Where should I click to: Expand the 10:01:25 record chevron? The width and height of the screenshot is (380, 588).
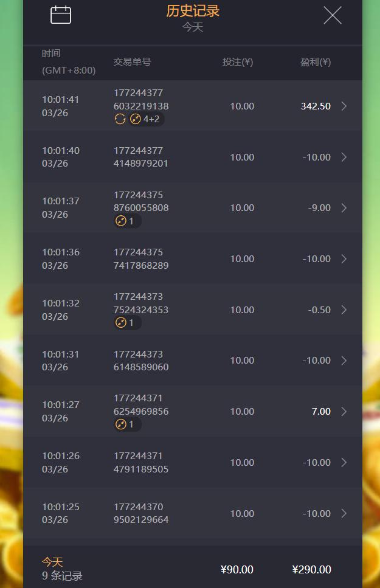point(344,513)
